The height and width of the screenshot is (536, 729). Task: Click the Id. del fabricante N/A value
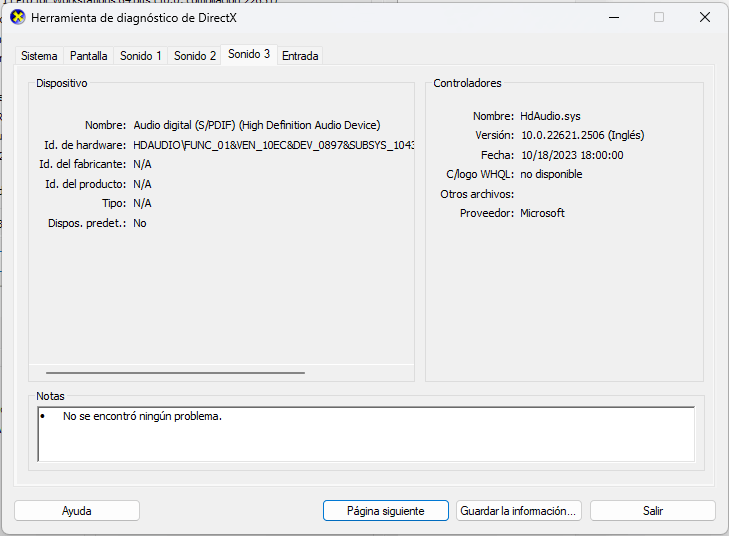coord(142,164)
